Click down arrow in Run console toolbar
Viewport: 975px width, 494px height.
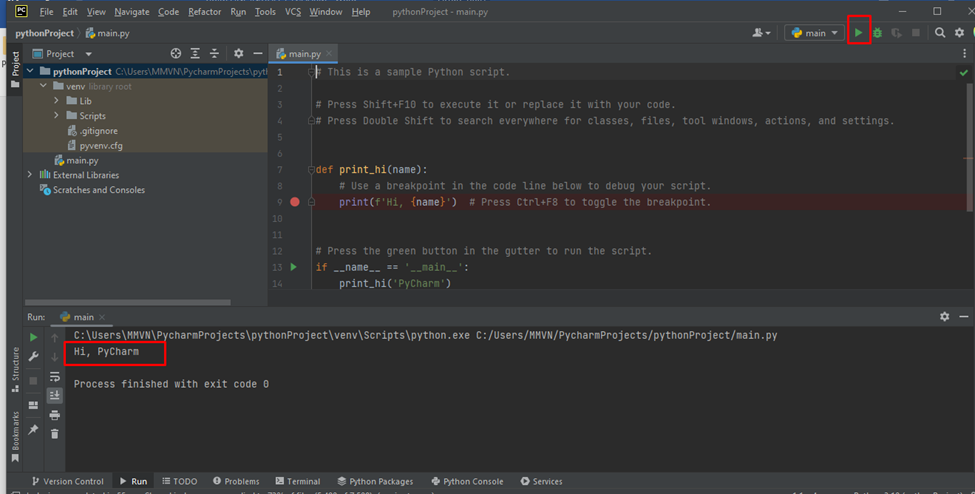click(55, 357)
